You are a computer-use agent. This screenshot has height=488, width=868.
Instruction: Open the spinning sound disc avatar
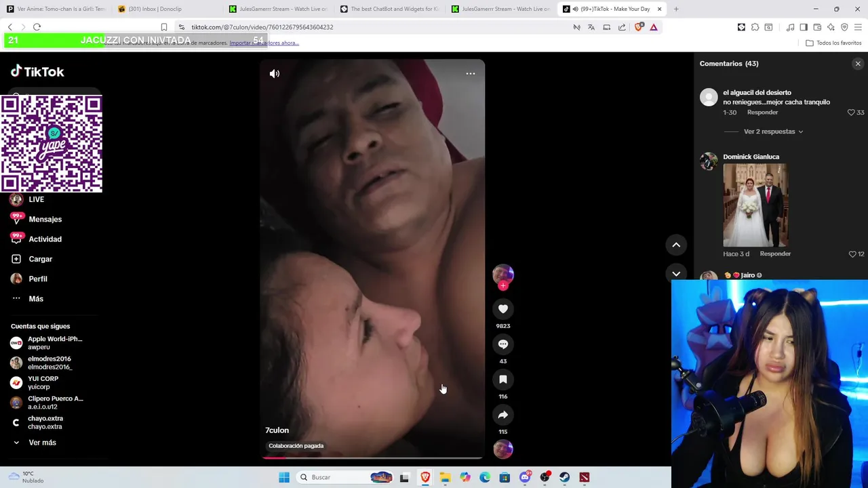point(503,449)
